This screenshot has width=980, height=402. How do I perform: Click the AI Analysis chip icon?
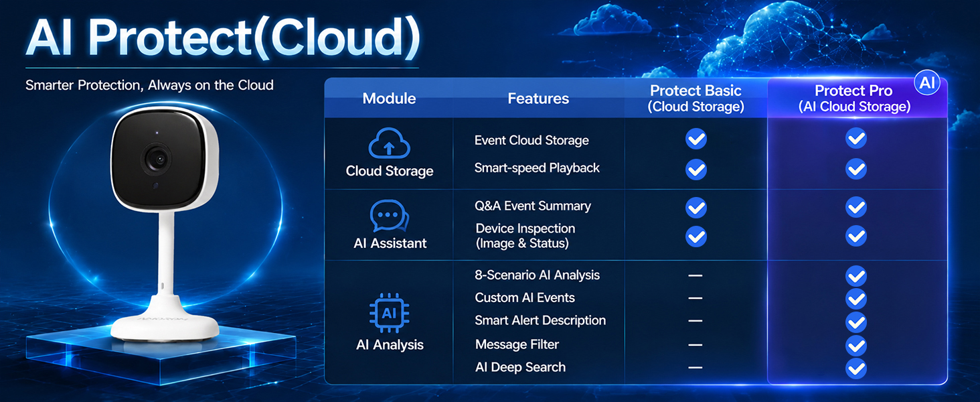pos(389,313)
